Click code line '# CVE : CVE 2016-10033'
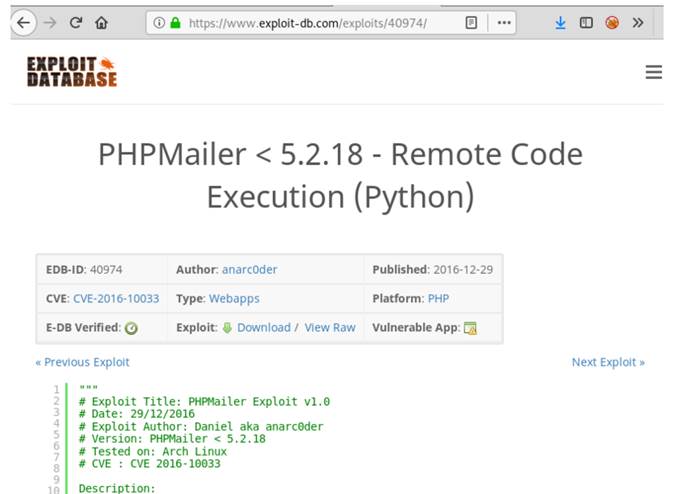 tap(150, 464)
